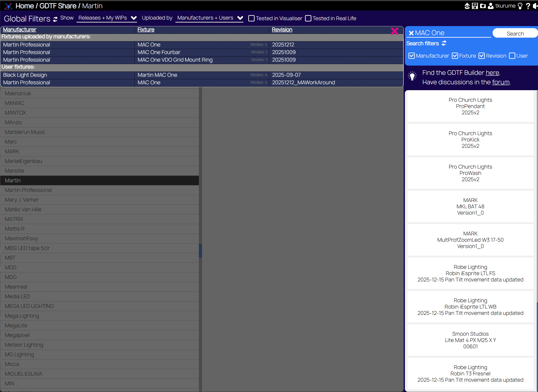The image size is (538, 392).
Task: Open Robe Robin T3 Fresnel card
Action: 470,374
